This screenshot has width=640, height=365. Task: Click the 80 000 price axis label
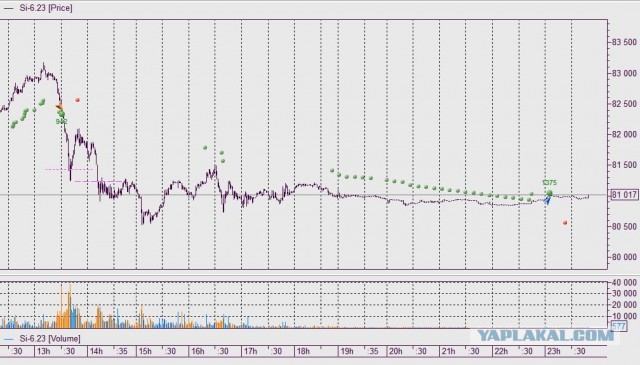tap(624, 257)
